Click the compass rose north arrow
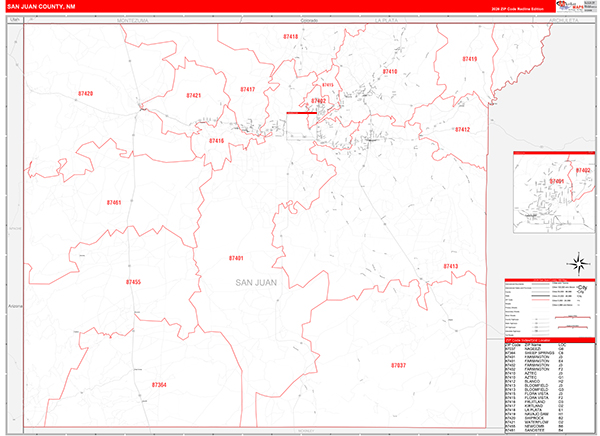 pos(579,264)
